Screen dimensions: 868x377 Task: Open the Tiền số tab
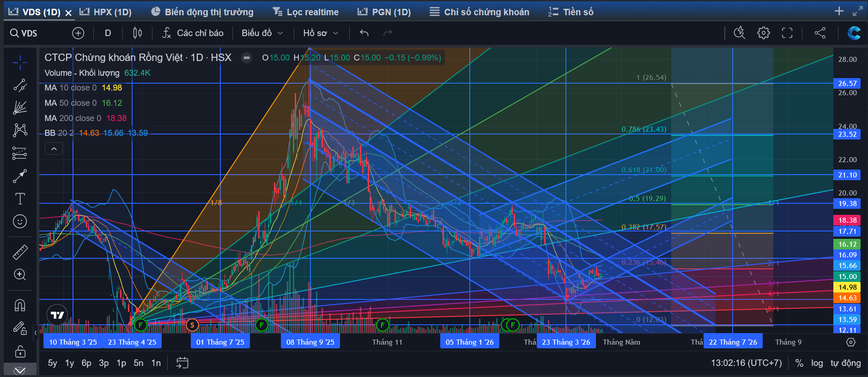pyautogui.click(x=571, y=12)
